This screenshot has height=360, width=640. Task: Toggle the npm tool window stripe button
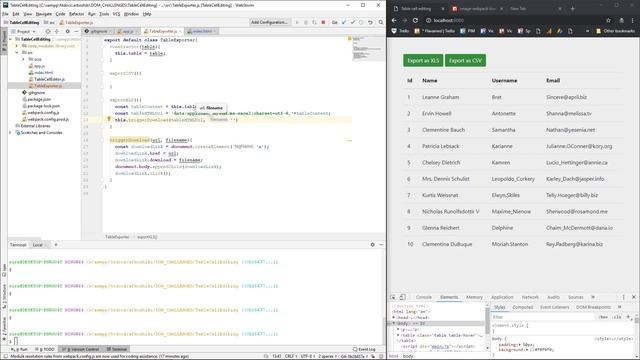[4, 270]
